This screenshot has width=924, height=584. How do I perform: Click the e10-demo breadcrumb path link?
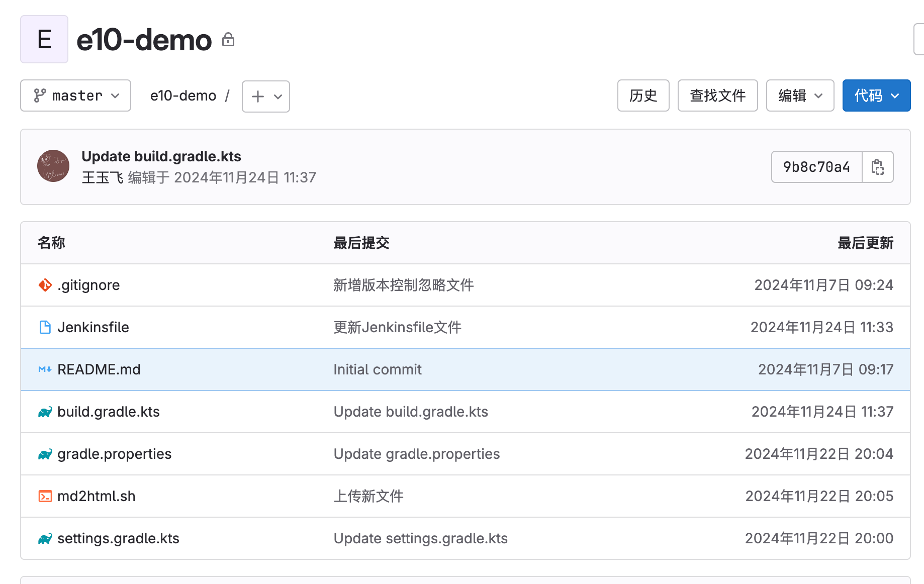coord(183,95)
